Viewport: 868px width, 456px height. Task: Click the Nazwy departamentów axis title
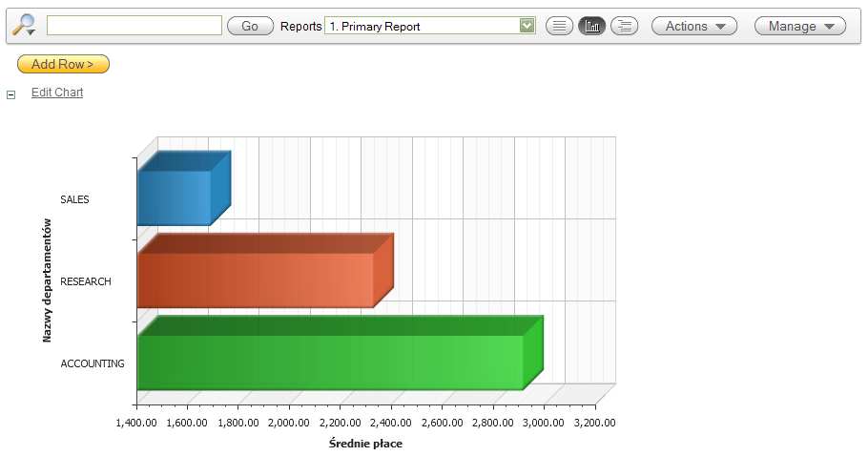[x=47, y=280]
